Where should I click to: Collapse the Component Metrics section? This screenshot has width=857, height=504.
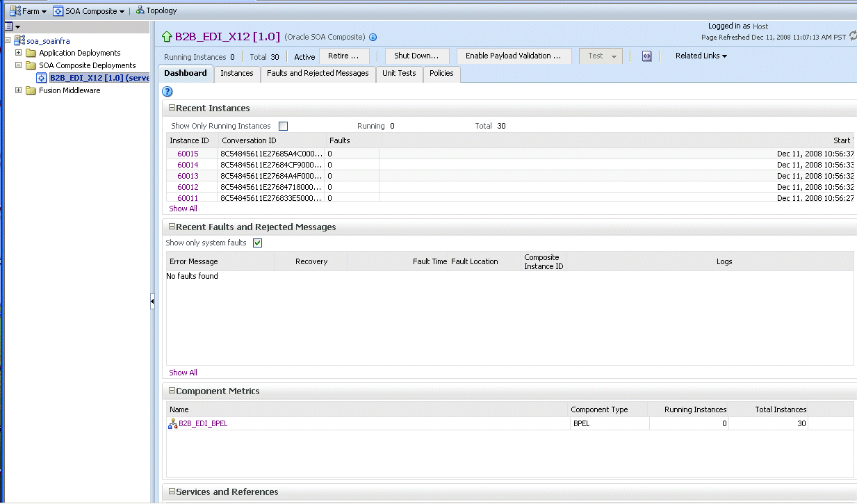(x=172, y=391)
